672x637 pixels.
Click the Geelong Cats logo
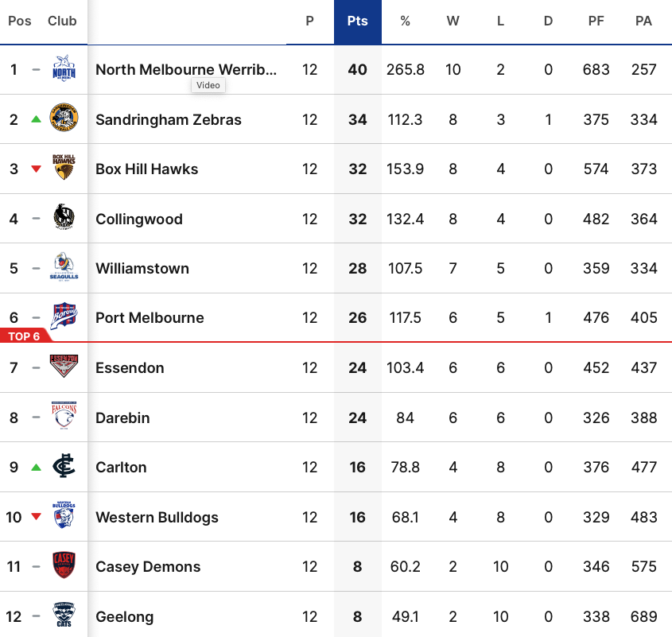click(64, 616)
